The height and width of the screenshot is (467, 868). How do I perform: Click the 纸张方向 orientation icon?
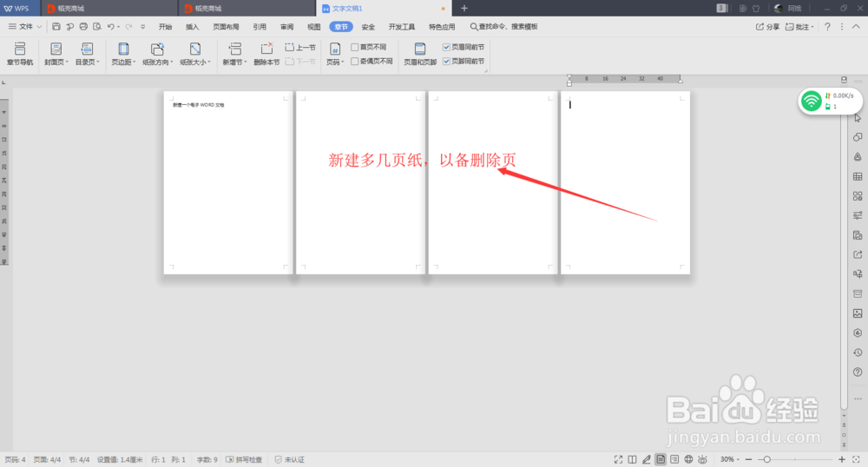(x=157, y=49)
